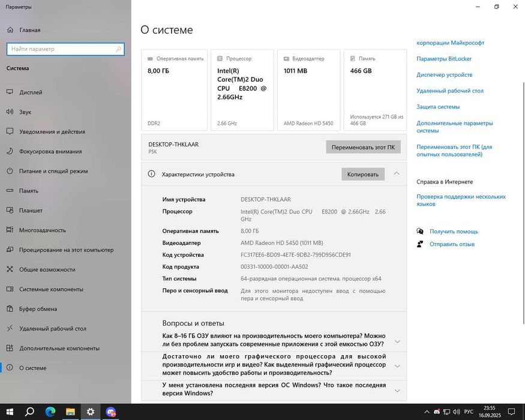Click the Буфер обмена clipboard icon
Image resolution: width=525 pixels, height=420 pixels.
pos(10,308)
